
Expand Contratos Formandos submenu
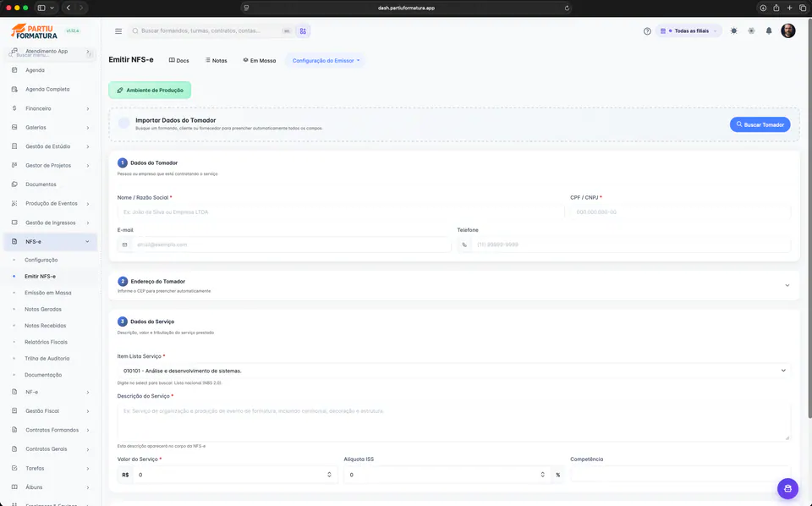click(87, 431)
